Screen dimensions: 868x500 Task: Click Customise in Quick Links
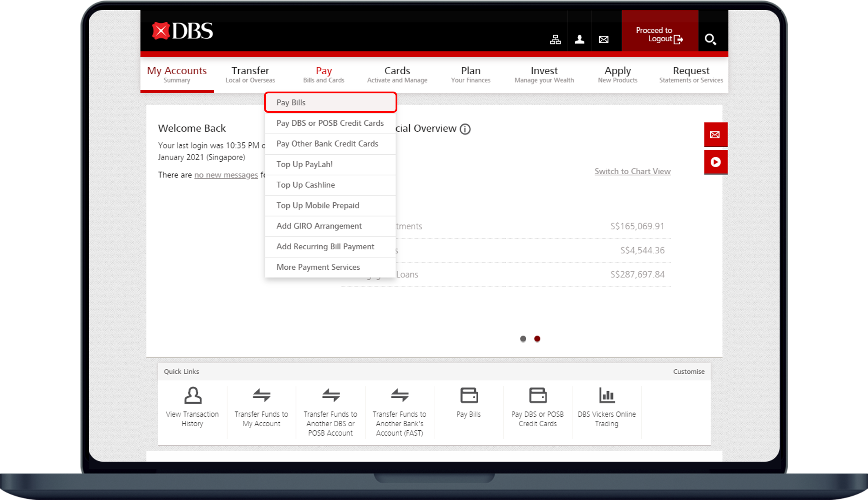pyautogui.click(x=688, y=372)
